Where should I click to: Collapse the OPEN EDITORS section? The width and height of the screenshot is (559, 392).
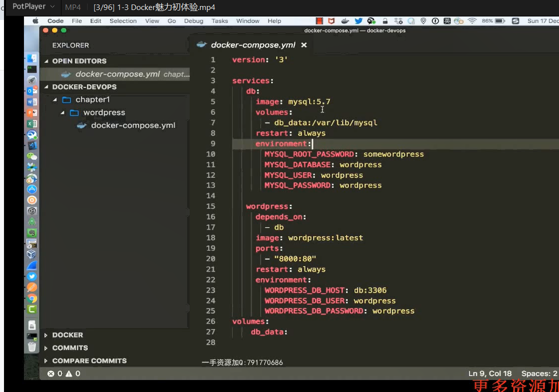click(46, 61)
